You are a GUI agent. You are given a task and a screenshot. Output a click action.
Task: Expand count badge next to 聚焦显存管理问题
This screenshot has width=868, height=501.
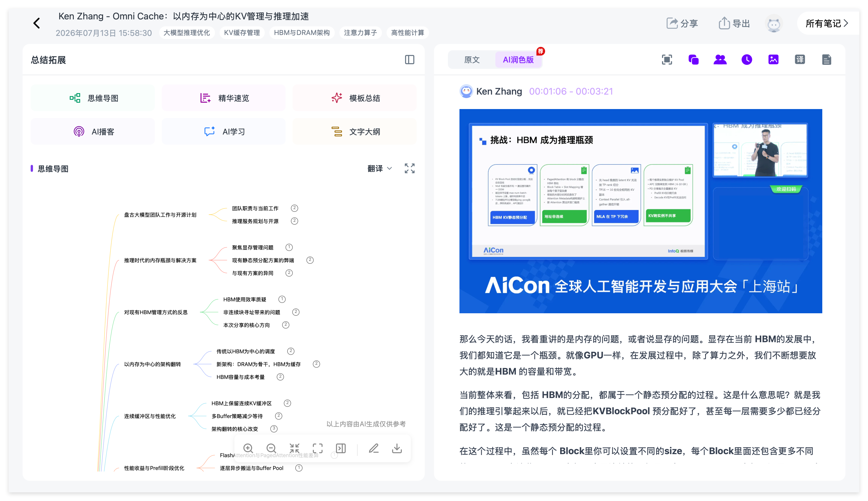coord(289,247)
